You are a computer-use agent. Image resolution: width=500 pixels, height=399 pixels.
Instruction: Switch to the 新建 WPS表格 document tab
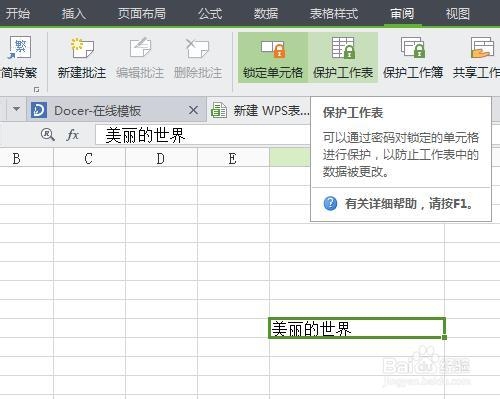coord(260,110)
